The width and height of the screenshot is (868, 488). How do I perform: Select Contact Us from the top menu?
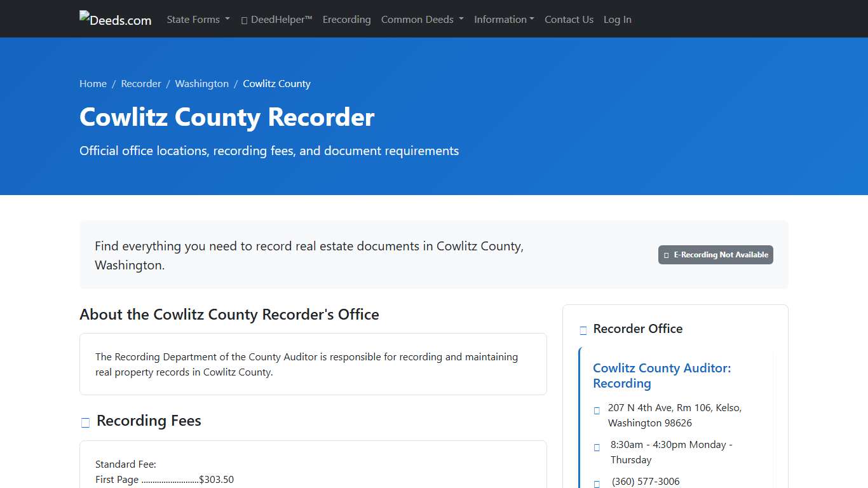coord(569,20)
